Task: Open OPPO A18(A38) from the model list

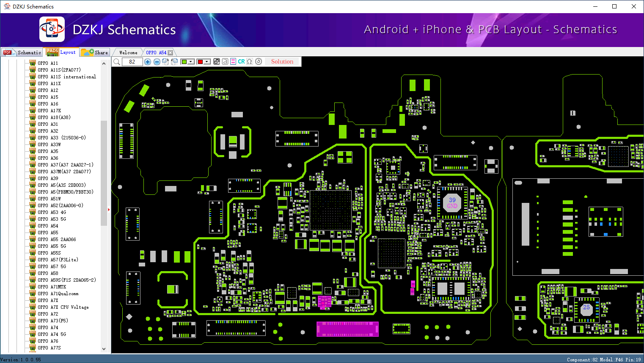Action: [54, 117]
